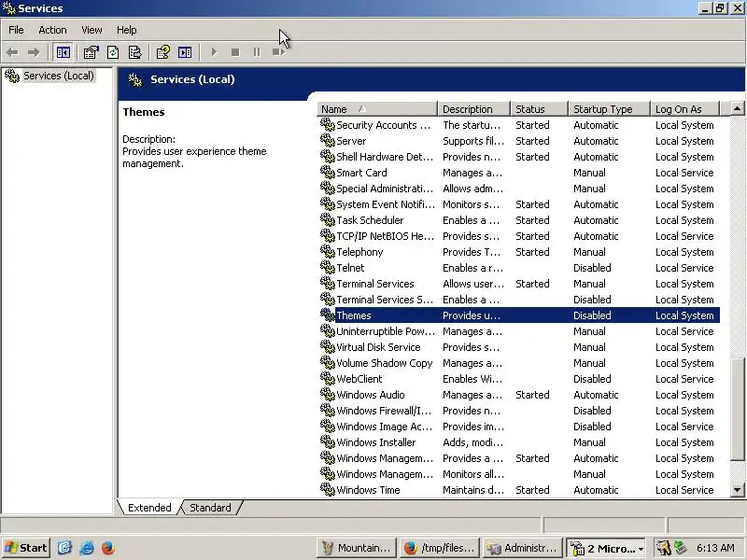This screenshot has width=747, height=560.
Task: Switch to the Administr... taskbar button
Action: click(522, 548)
